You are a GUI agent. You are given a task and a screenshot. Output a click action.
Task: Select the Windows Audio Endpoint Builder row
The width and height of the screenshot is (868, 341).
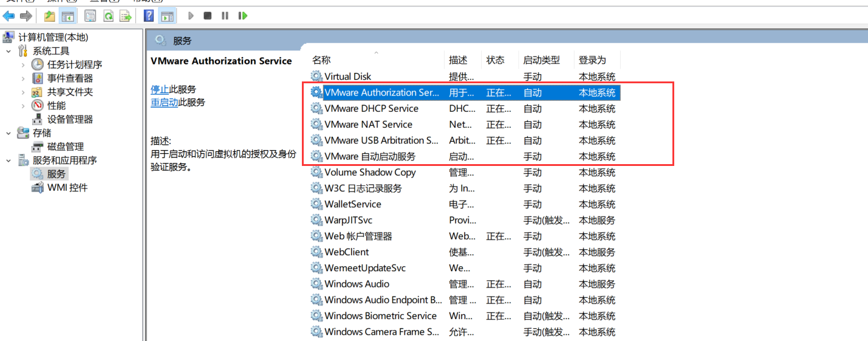pos(465,300)
